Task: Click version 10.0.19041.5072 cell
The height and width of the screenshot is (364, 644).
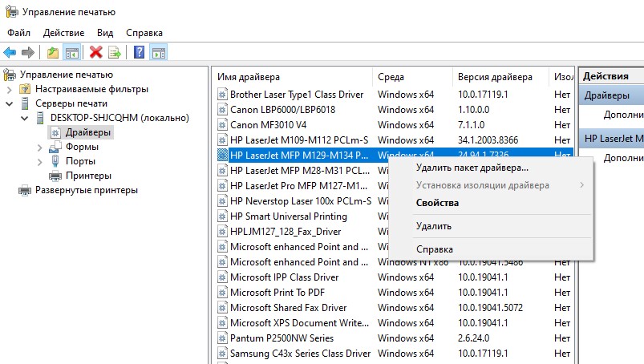Action: coord(490,308)
